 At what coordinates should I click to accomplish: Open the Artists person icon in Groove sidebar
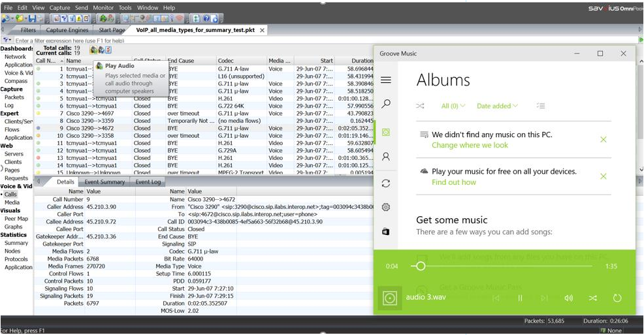[x=385, y=157]
